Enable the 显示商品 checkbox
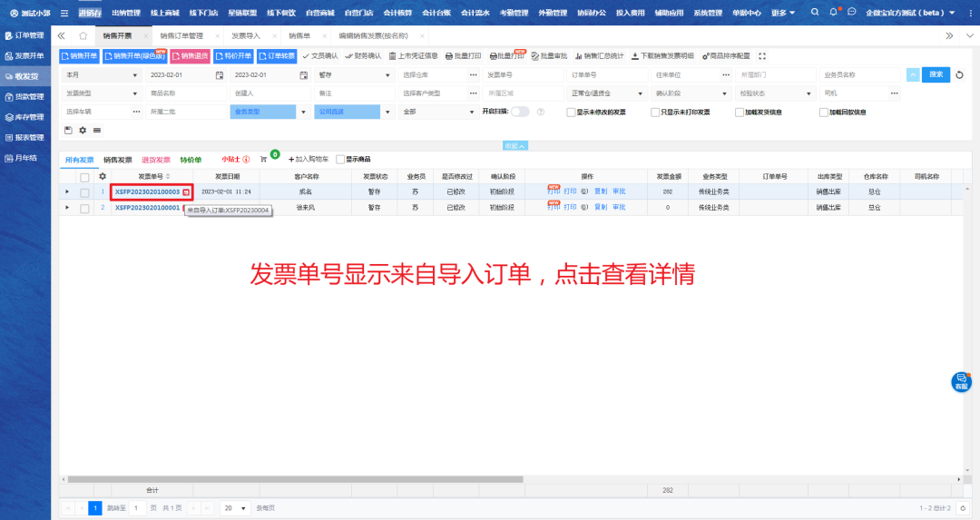980x520 pixels. 340,159
